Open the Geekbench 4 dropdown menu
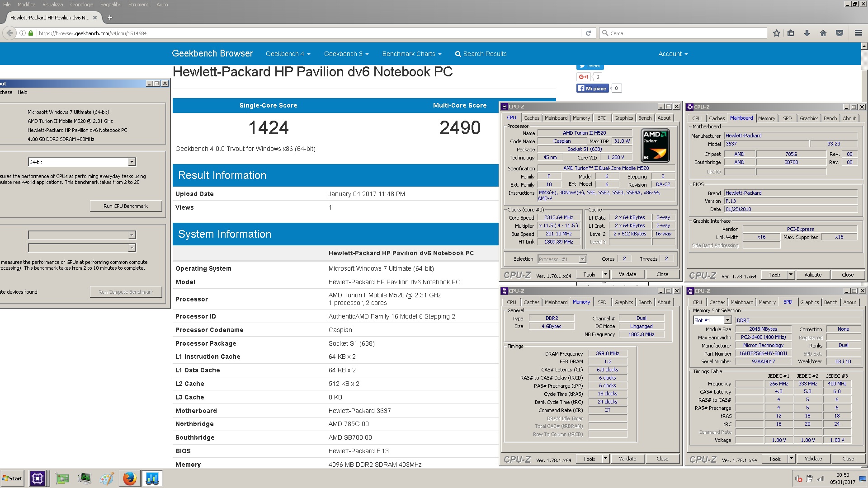The width and height of the screenshot is (868, 488). [x=288, y=54]
